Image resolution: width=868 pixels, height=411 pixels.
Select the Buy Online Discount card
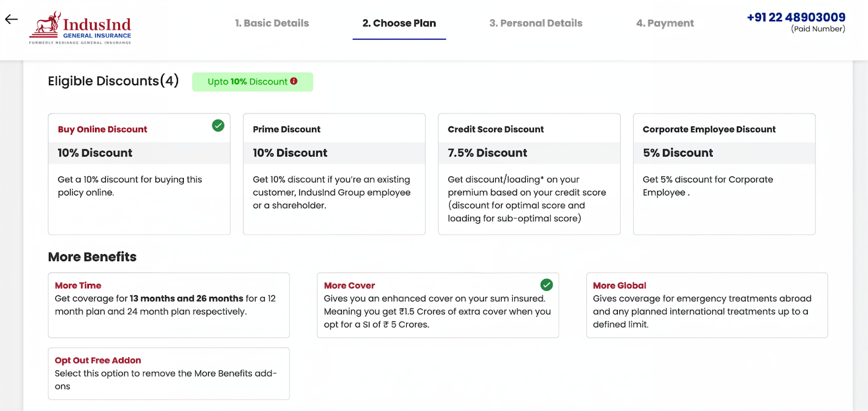click(x=139, y=174)
